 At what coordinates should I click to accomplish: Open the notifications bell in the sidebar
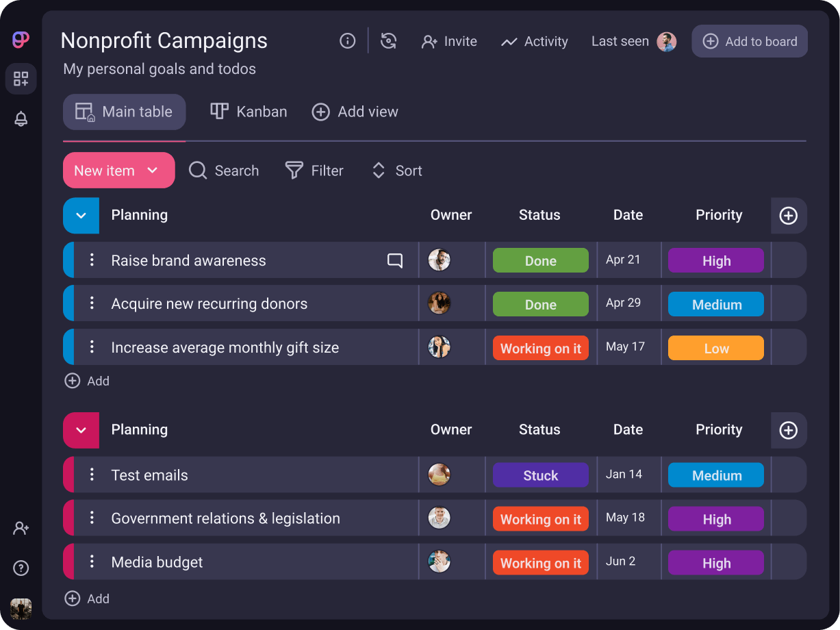coord(21,118)
